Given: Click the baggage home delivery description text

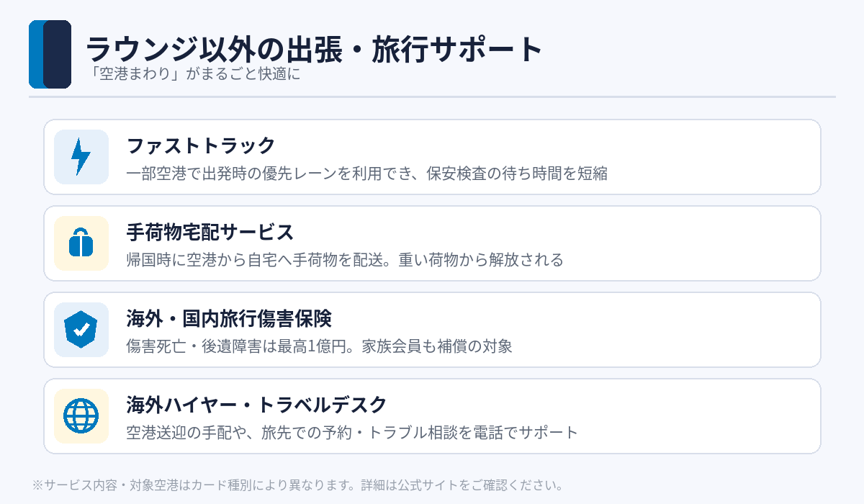Looking at the screenshot, I should (x=345, y=260).
